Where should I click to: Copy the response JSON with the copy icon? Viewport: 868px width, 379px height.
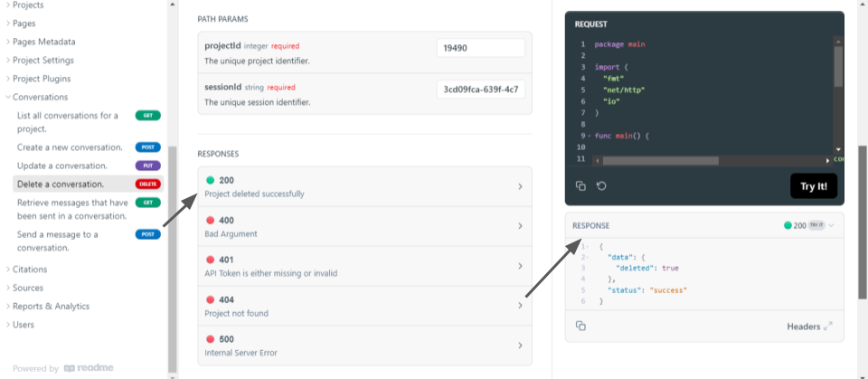click(580, 327)
